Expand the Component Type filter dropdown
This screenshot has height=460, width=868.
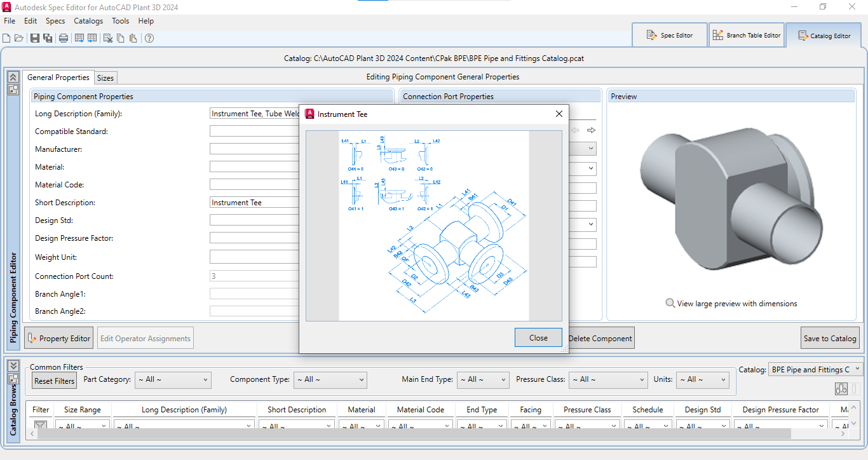(330, 379)
